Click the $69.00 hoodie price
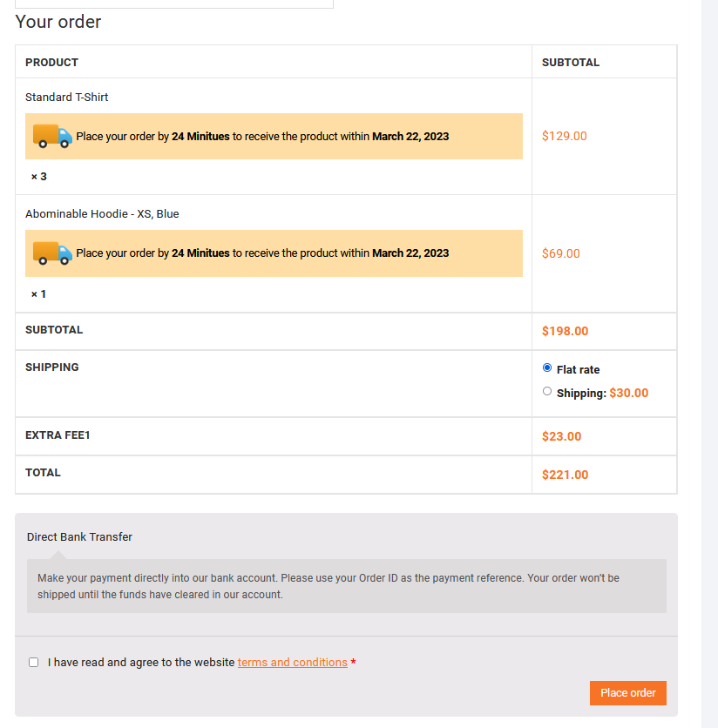The height and width of the screenshot is (728, 718). coord(561,253)
